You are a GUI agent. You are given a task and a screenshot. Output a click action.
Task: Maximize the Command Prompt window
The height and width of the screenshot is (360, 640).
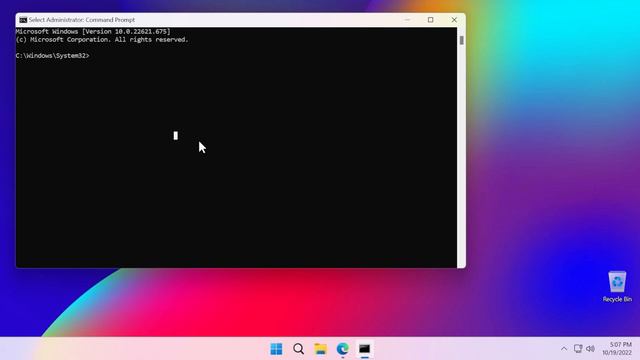(x=430, y=20)
